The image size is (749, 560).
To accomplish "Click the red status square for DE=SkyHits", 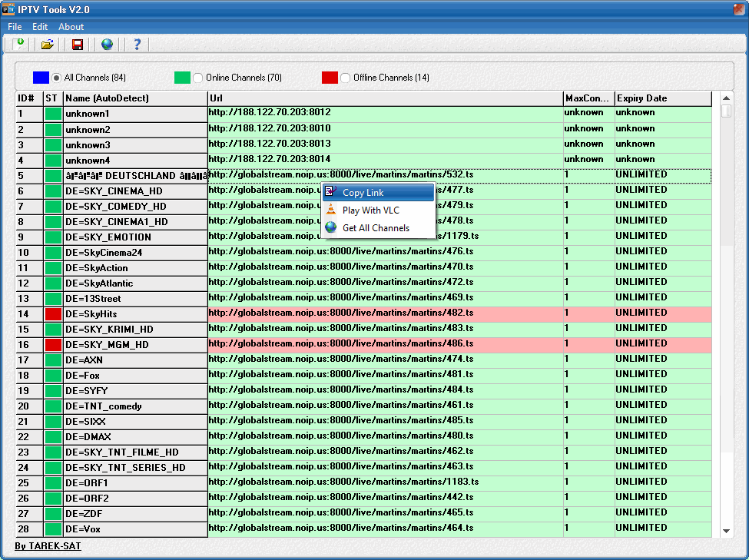I will 53,314.
